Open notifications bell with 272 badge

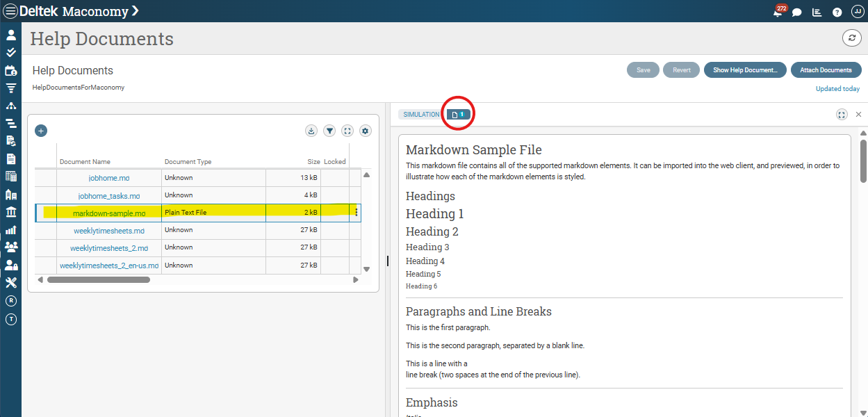coord(778,12)
